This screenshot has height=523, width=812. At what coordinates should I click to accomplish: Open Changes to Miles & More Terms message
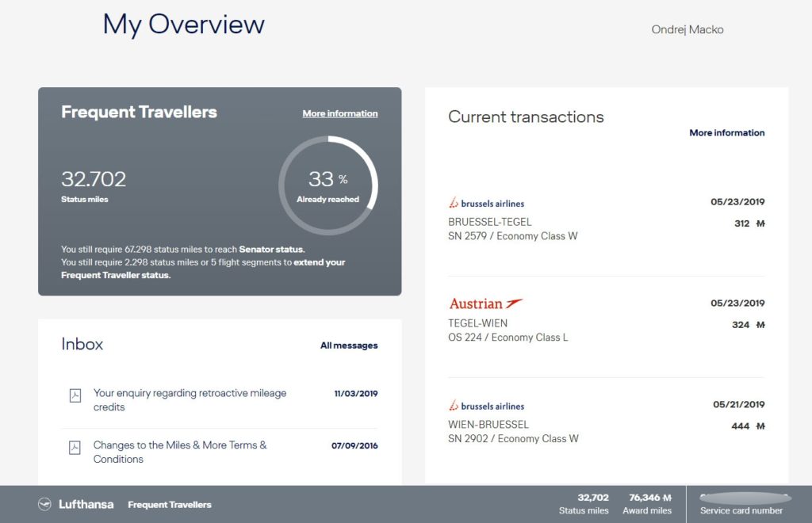pos(180,452)
